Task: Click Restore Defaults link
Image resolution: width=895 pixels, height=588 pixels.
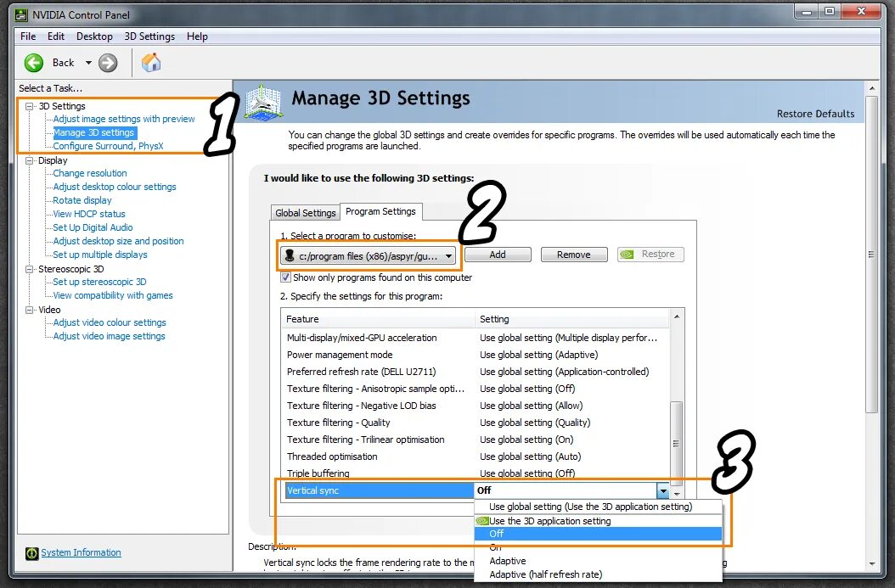Action: tap(816, 114)
